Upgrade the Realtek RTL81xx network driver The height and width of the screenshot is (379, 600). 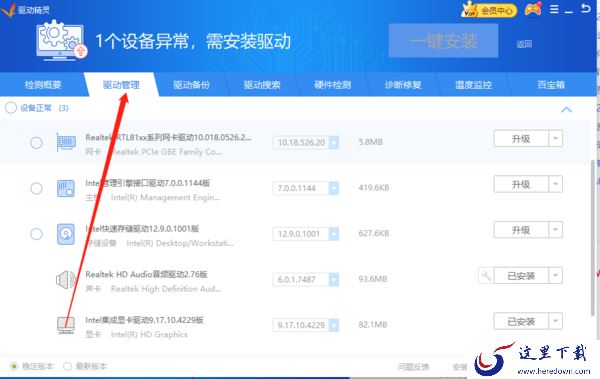(x=521, y=139)
